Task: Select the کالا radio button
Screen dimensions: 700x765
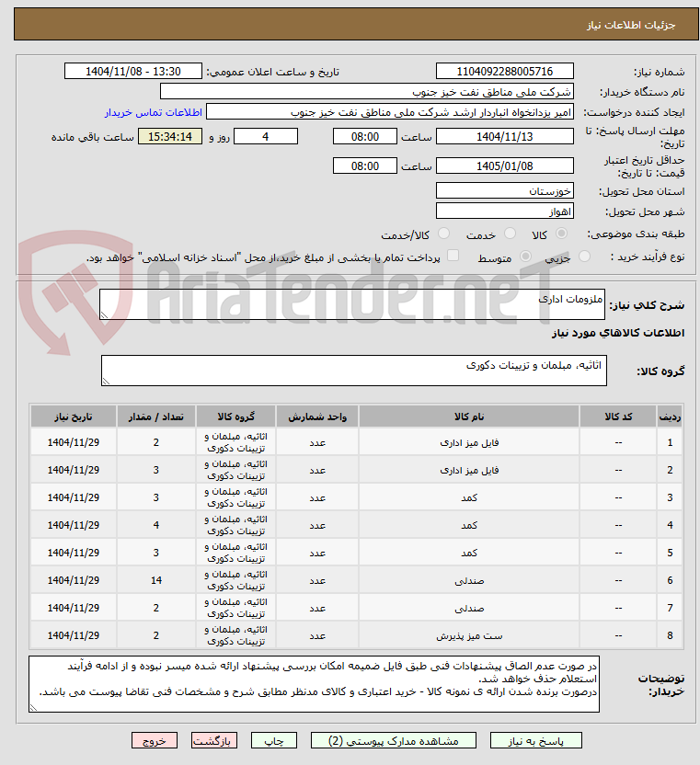Action: [x=561, y=234]
